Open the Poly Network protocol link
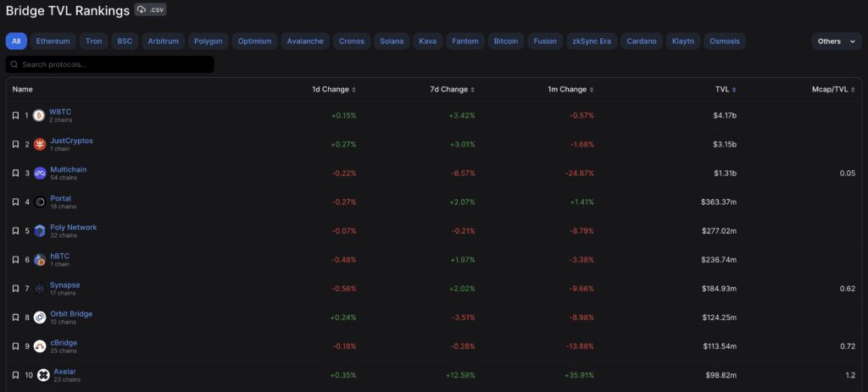The height and width of the screenshot is (392, 868). pyautogui.click(x=73, y=227)
